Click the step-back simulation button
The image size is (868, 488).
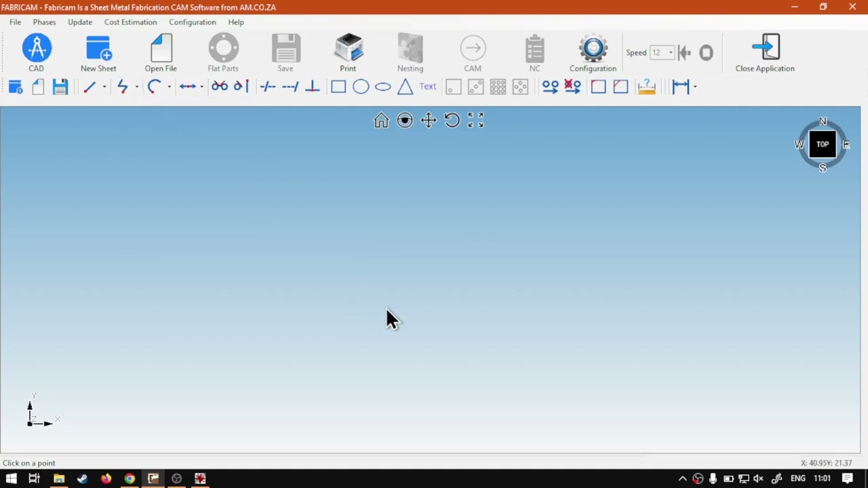685,53
